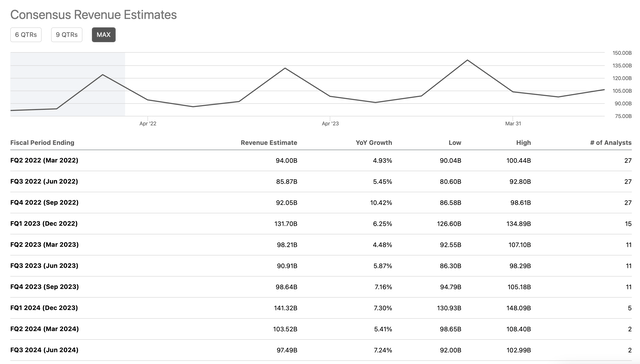Click the 10.42% YoY growth value
The height and width of the screenshot is (364, 640).
tap(381, 203)
